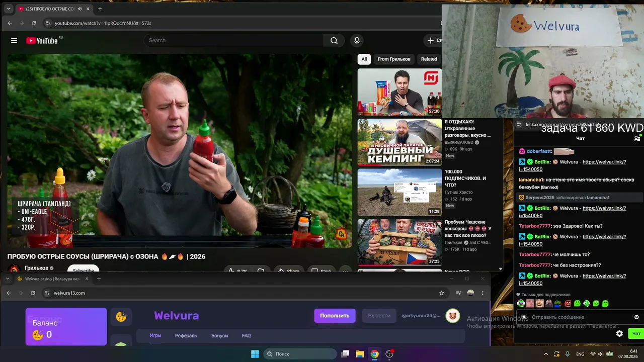Viewport: 644px width, 362px height.
Task: Go to the YouTube home logo
Action: 42,41
